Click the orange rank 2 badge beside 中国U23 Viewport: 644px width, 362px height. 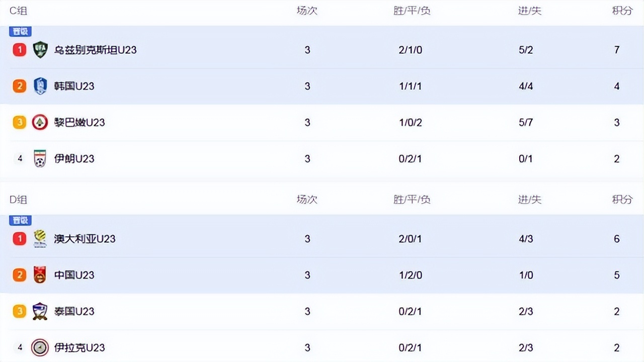[20, 275]
